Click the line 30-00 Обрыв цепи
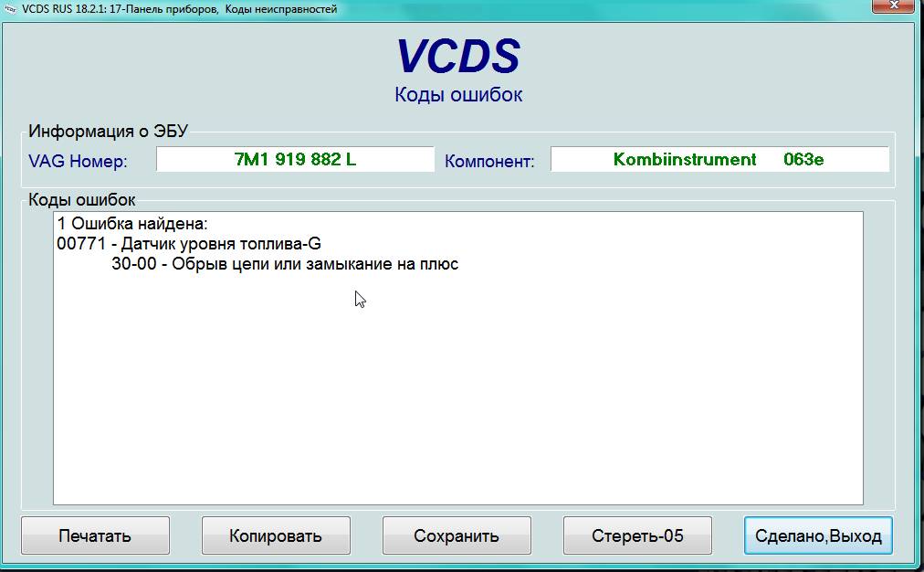This screenshot has width=924, height=572. pos(284,265)
